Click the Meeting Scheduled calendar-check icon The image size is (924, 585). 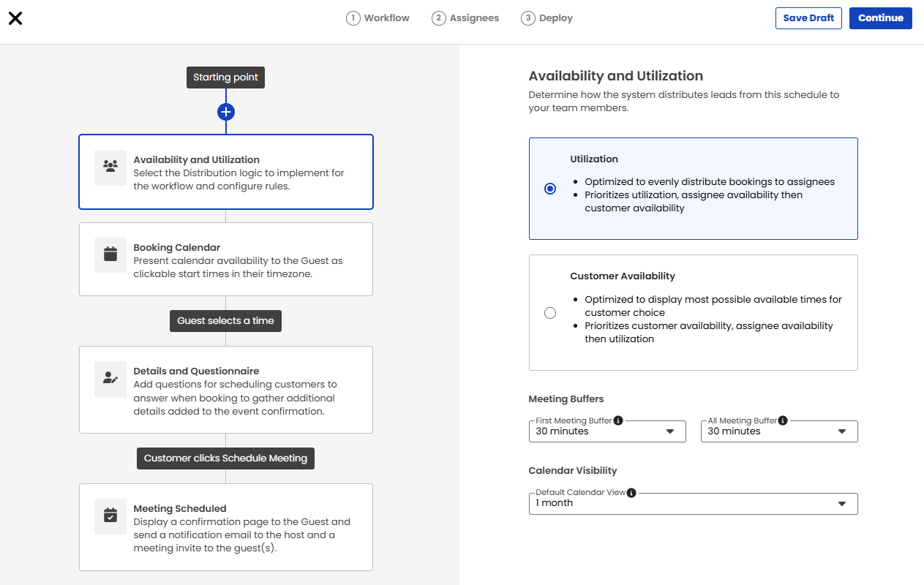pyautogui.click(x=110, y=516)
